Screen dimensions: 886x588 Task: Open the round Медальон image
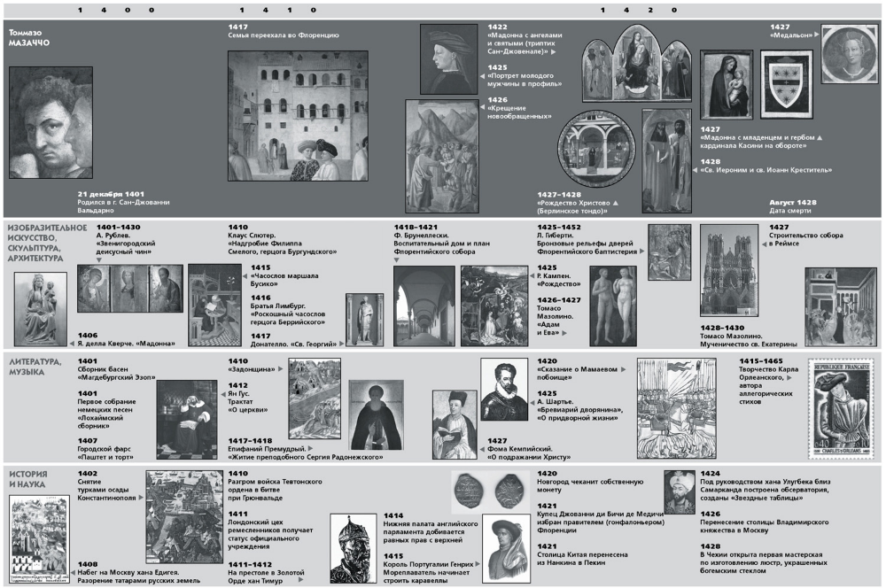pyautogui.click(x=848, y=52)
